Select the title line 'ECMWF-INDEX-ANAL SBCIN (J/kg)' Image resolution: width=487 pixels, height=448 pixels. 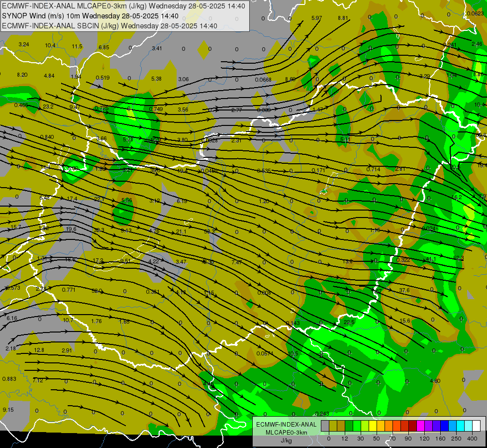point(61,26)
